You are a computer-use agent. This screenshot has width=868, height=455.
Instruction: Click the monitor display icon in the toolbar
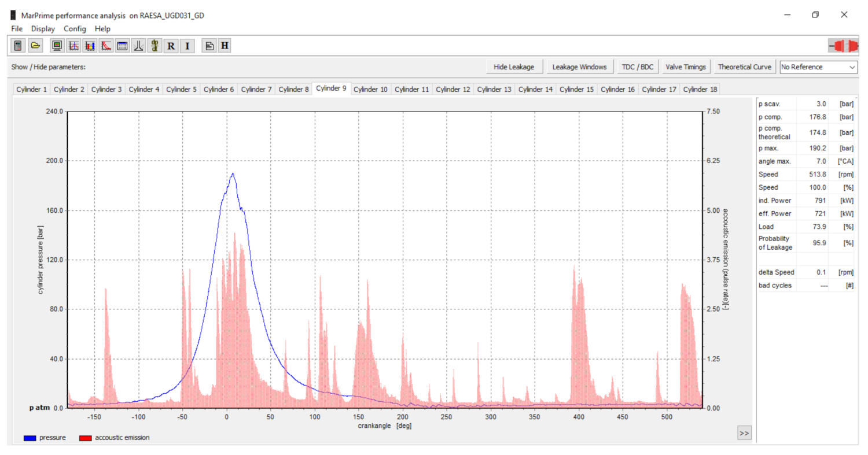(x=57, y=46)
